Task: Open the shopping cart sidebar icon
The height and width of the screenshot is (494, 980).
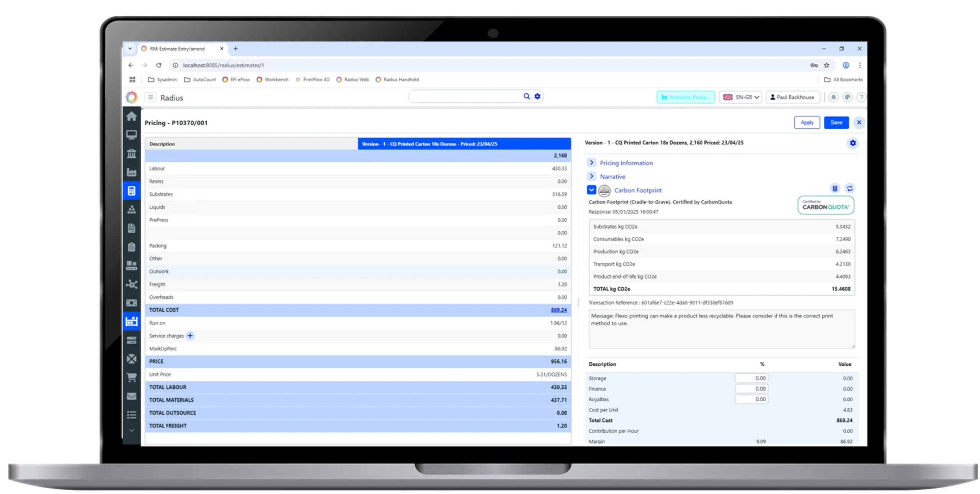Action: [x=131, y=377]
